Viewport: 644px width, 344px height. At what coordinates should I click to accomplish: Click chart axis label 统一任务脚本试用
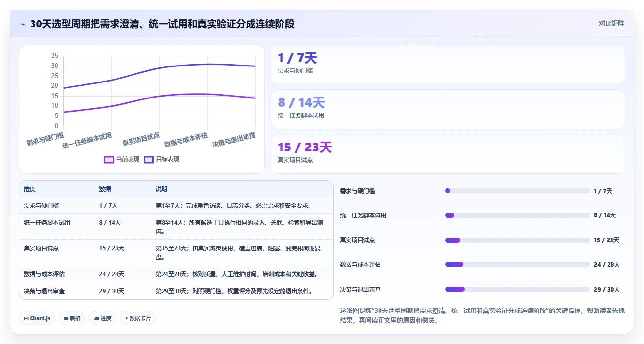coord(87,141)
